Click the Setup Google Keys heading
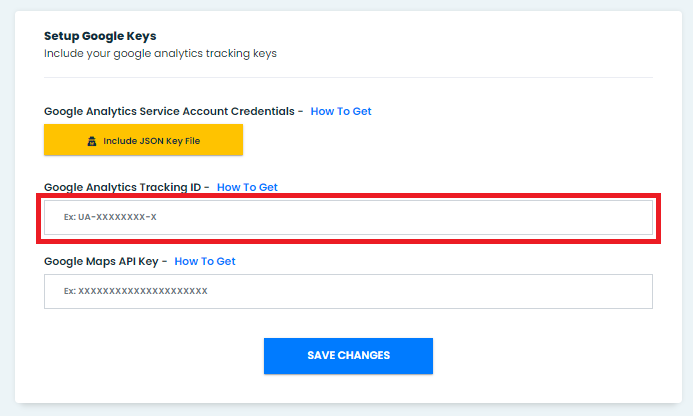 tap(100, 35)
